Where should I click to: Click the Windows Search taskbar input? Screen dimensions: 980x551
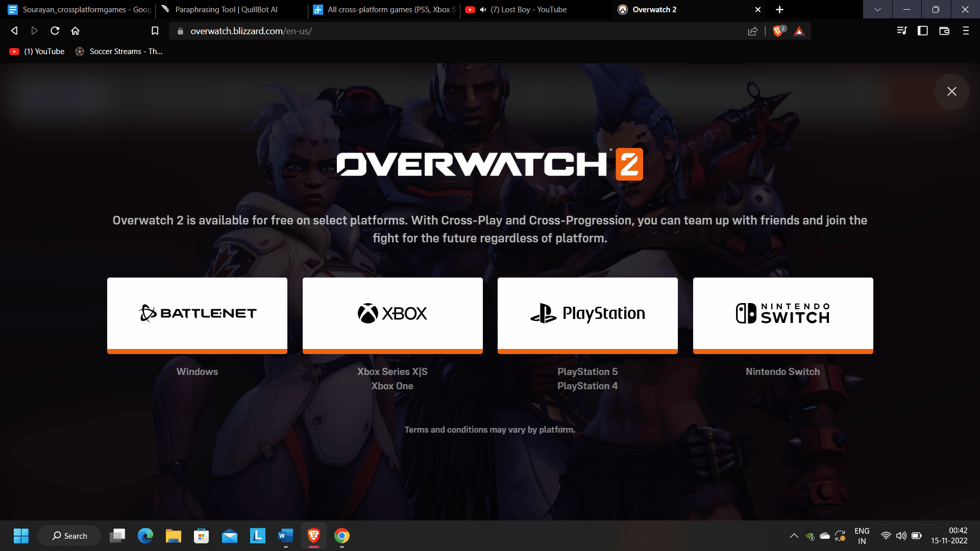(76, 536)
